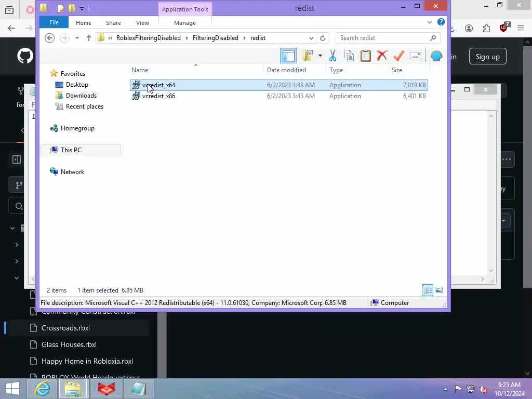Open Internet Explorer from taskbar
Image resolution: width=532 pixels, height=399 pixels.
pos(43,389)
